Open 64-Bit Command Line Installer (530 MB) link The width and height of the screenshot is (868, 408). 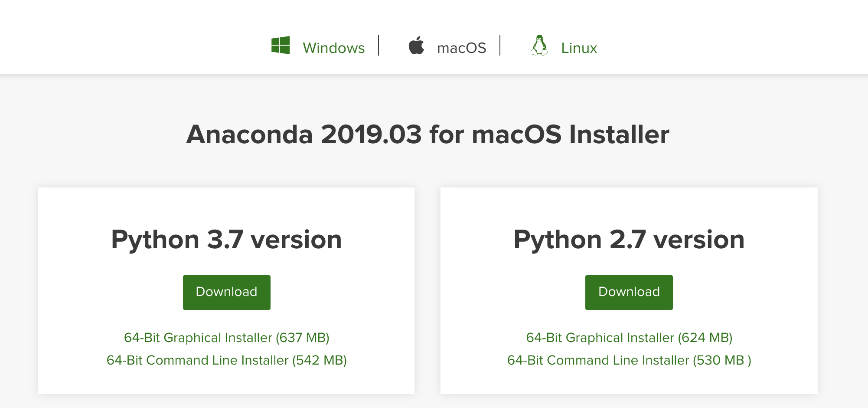(x=629, y=360)
